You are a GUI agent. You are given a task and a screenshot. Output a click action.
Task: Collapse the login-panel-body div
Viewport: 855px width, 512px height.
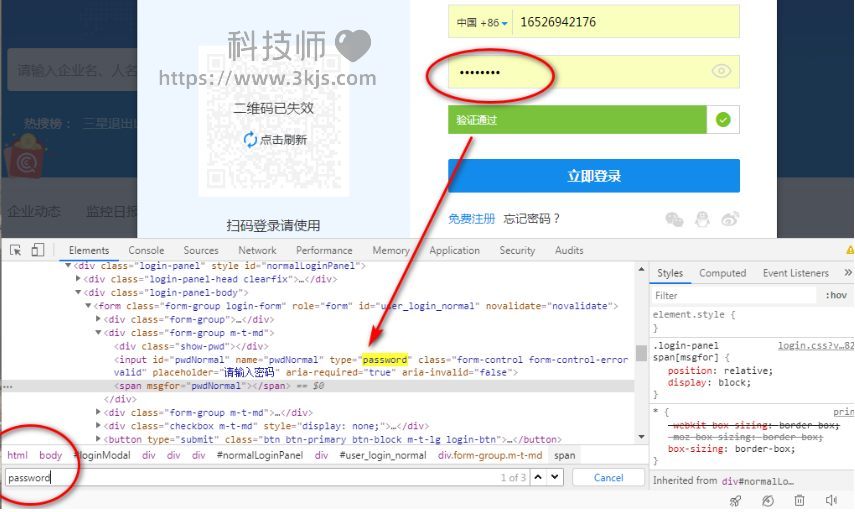pyautogui.click(x=78, y=293)
